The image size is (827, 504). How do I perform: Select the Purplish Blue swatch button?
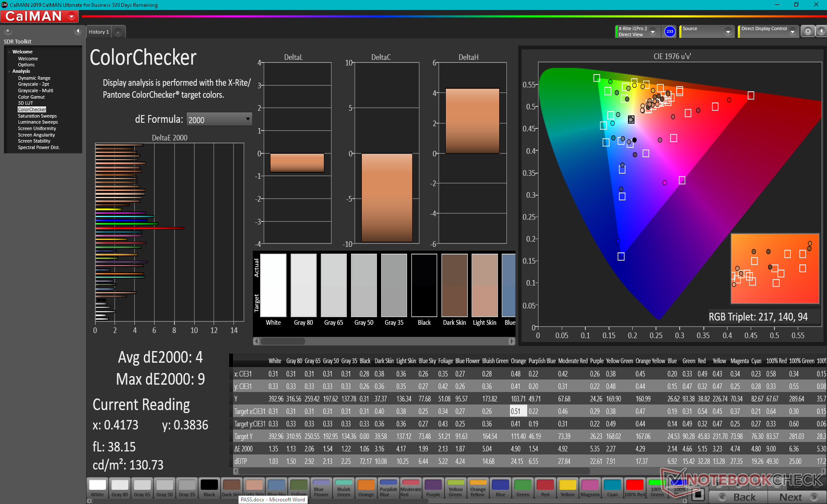coord(389,488)
